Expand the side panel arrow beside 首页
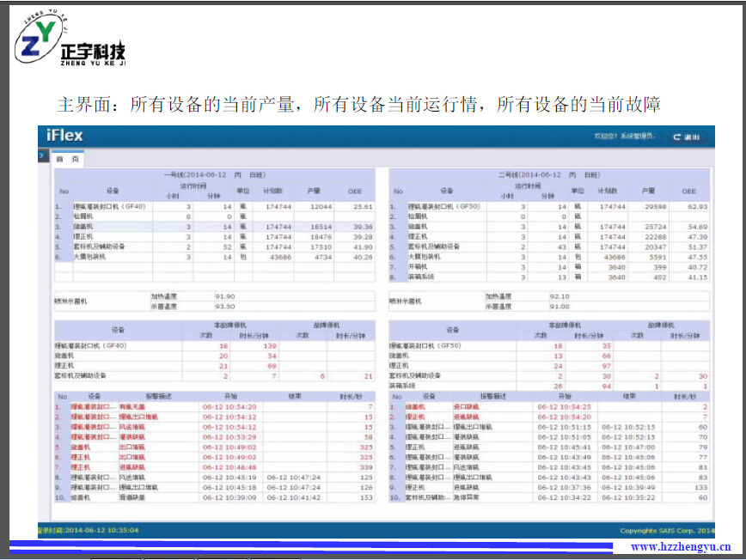This screenshot has width=746, height=560. pos(43,155)
